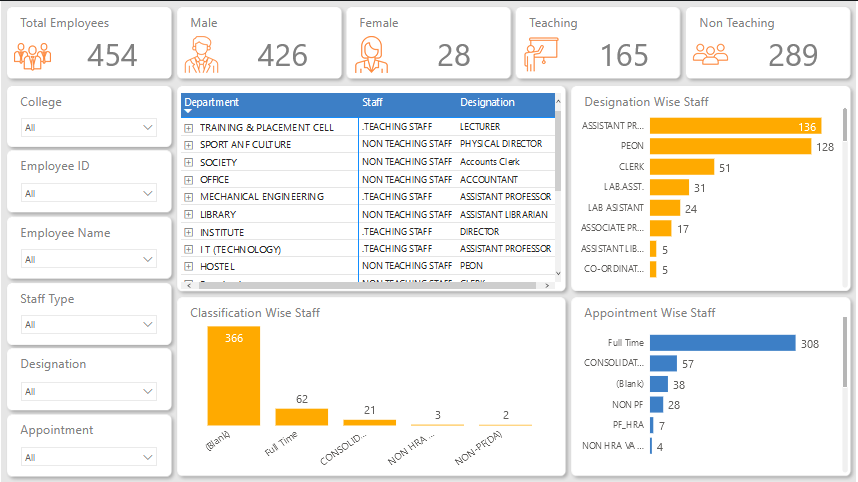Click the Total Employees value 454
858x482 pixels.
[112, 55]
